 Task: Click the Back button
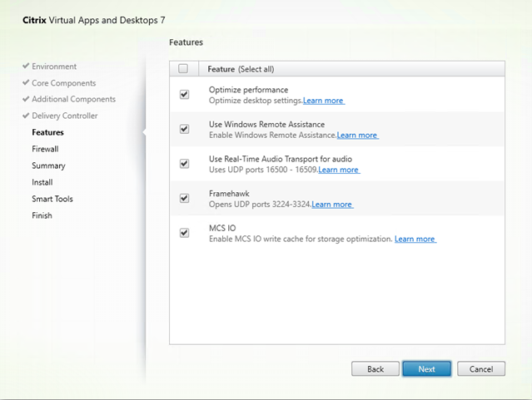375,368
